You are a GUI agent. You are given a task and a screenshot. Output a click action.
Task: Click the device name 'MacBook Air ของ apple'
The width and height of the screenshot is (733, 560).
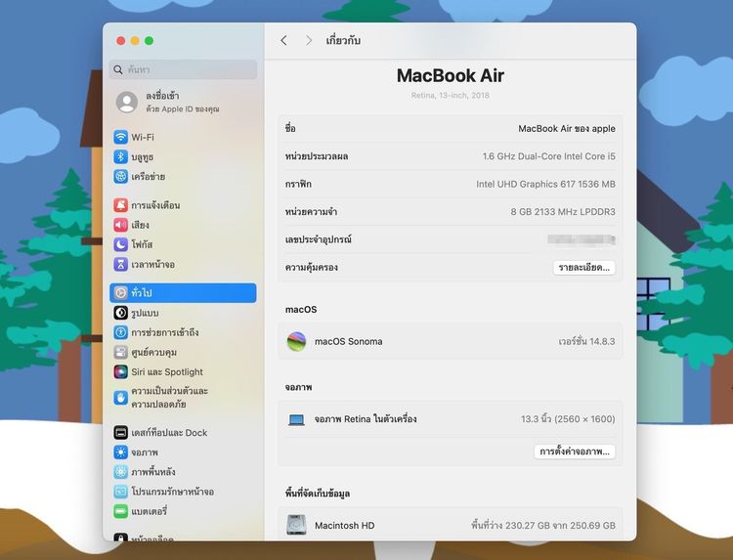567,129
